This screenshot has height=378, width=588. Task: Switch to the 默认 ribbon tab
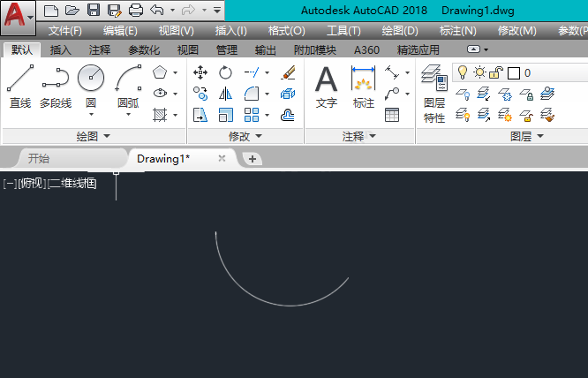[22, 49]
